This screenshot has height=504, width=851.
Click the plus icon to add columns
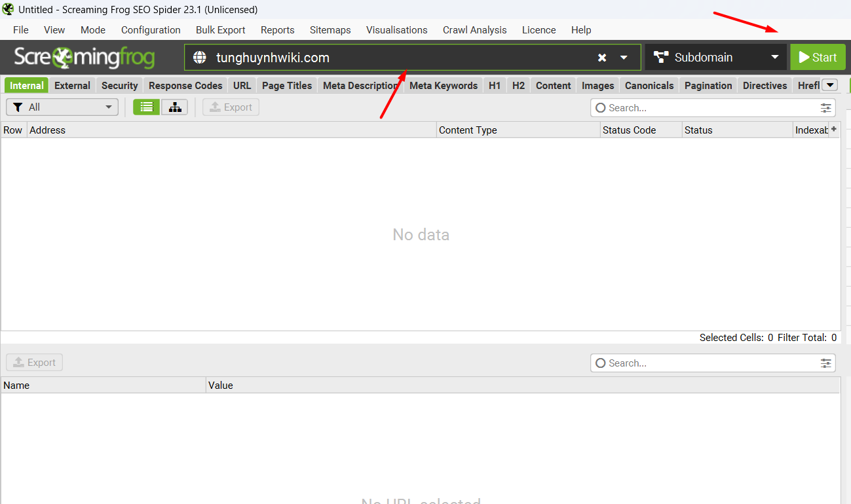coord(833,130)
